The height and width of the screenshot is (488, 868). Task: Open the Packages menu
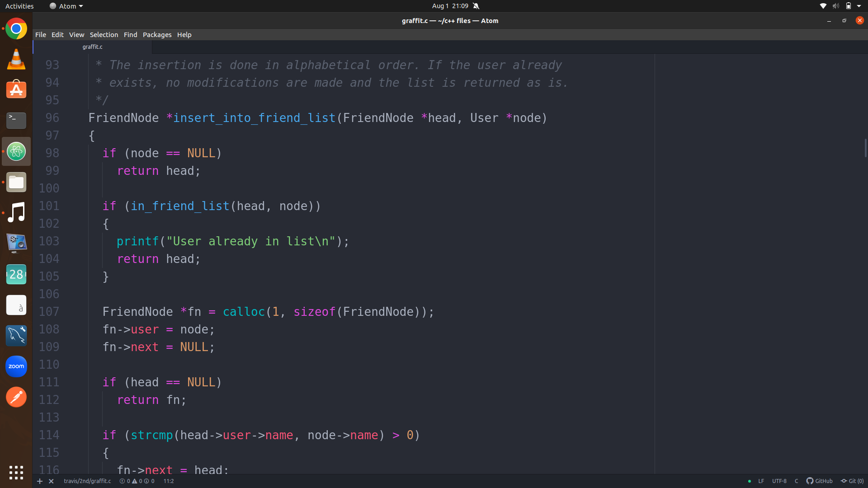[157, 35]
